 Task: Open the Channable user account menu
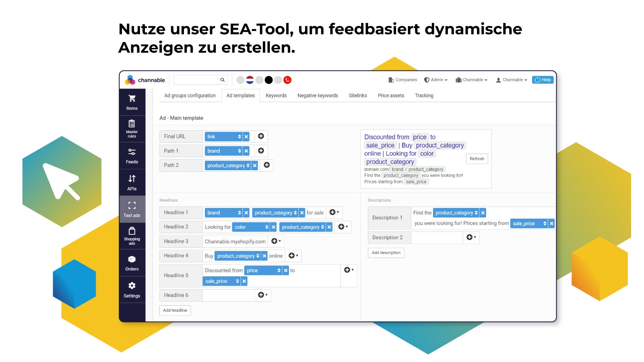512,80
